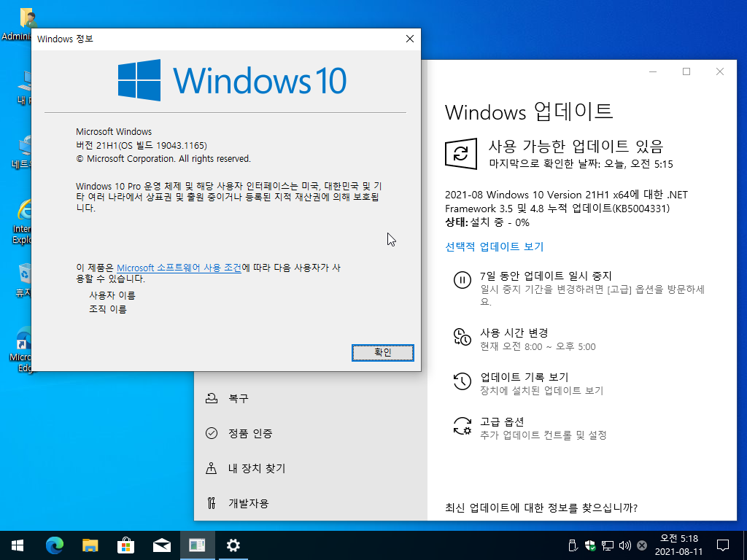Pause updates with the 7일 pause icon
Screen dimensions: 747x560
point(462,280)
